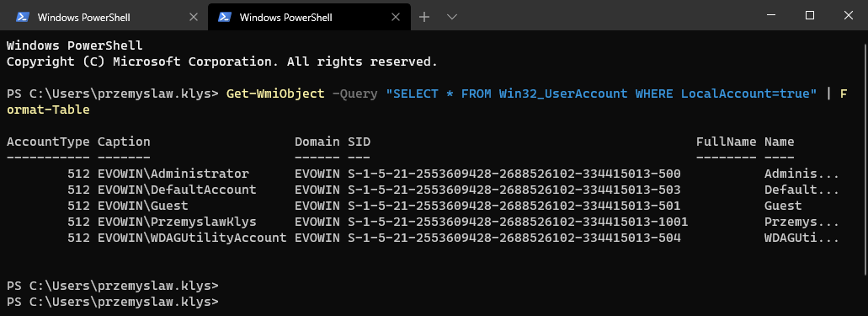The width and height of the screenshot is (868, 316).
Task: Minimize the terminal window
Action: tap(771, 15)
